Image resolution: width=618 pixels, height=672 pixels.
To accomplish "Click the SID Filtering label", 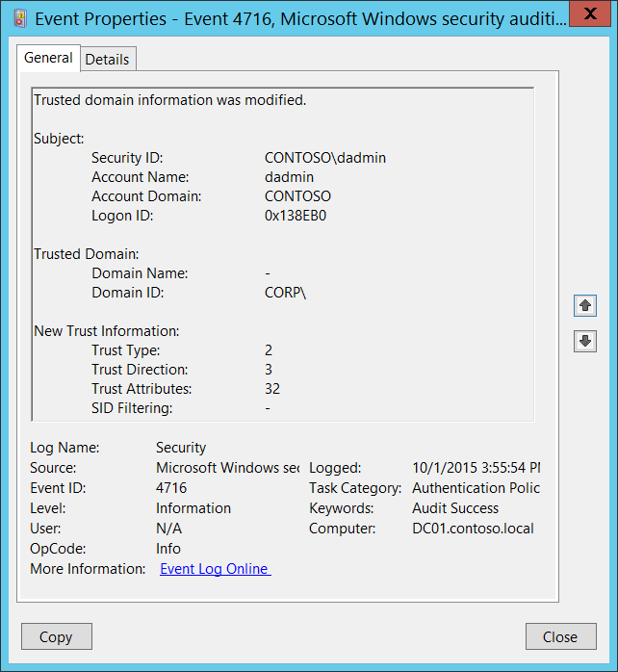I will click(132, 408).
